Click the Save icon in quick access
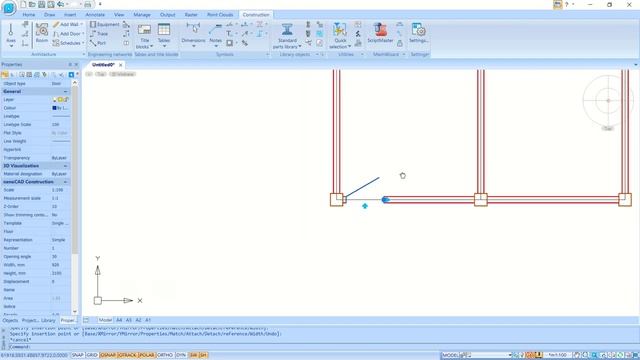Viewport: 640px width, 360px height. coord(42,4)
